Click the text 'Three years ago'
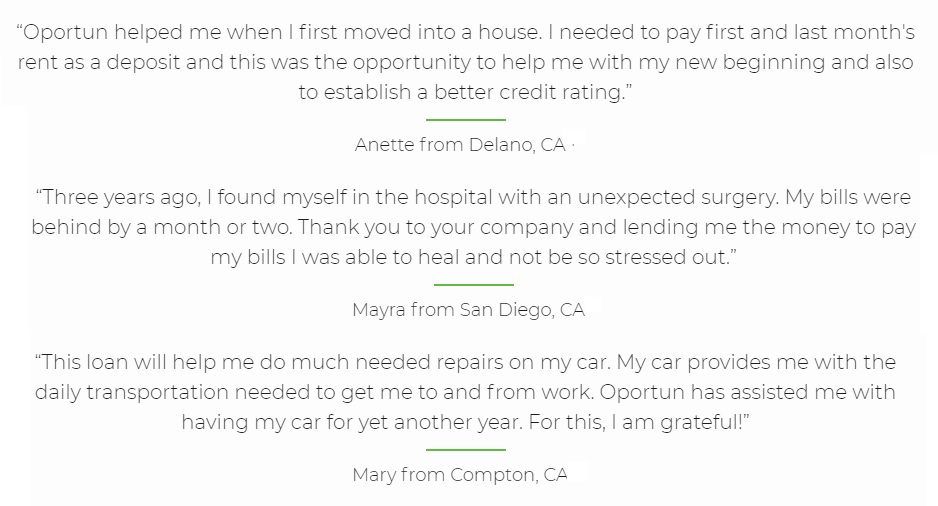This screenshot has width=938, height=506. coord(121,197)
